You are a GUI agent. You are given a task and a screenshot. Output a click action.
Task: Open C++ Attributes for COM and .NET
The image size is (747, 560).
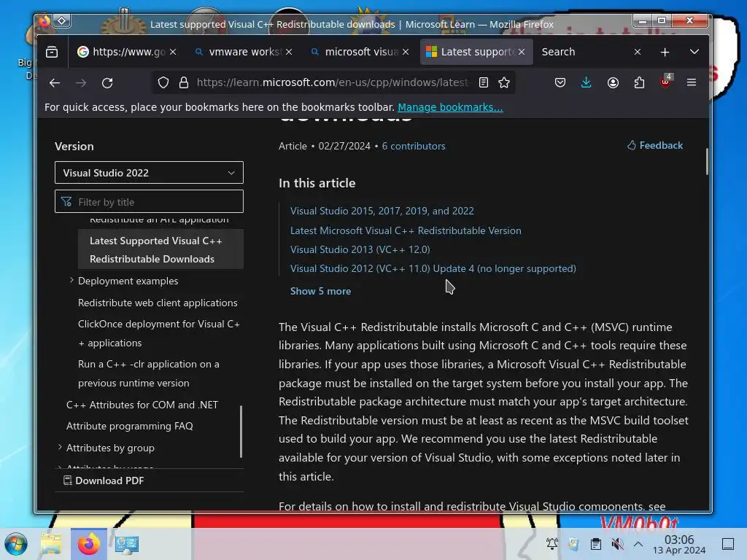coord(142,405)
